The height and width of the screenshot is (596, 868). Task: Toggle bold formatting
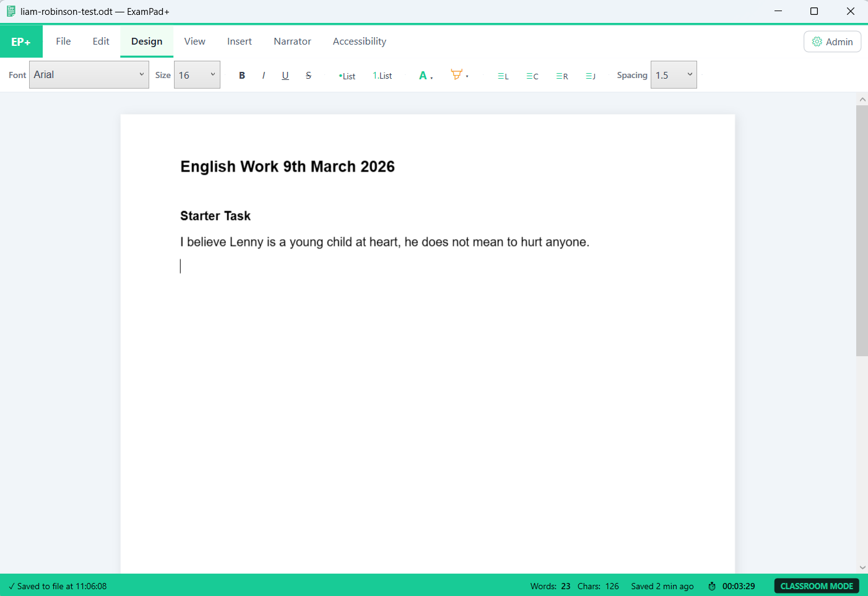[241, 75]
